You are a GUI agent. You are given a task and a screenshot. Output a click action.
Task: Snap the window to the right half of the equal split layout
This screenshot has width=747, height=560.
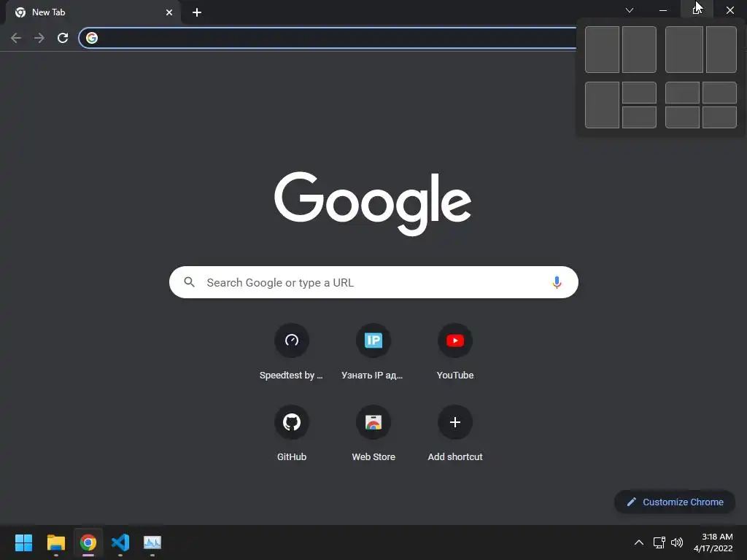(x=639, y=50)
